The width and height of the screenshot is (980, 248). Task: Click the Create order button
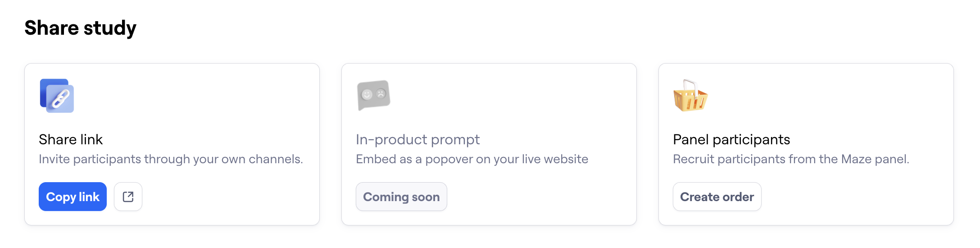(717, 197)
